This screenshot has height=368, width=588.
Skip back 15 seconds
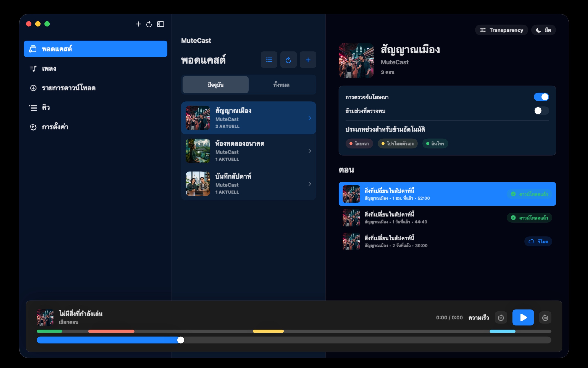[x=501, y=317]
